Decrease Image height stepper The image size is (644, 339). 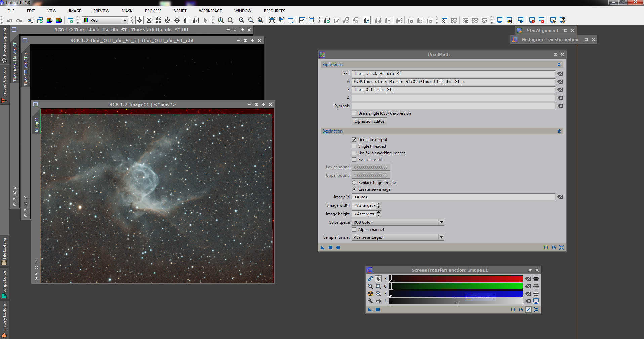[x=379, y=216]
